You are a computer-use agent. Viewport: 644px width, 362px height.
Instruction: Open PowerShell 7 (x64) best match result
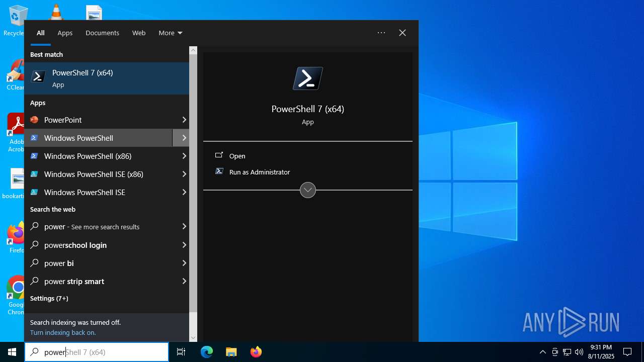(x=107, y=78)
